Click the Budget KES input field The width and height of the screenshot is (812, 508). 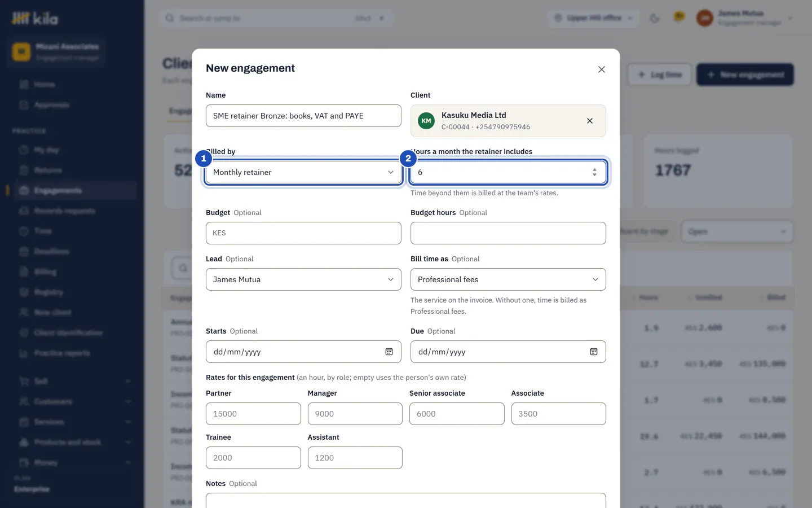[303, 233]
